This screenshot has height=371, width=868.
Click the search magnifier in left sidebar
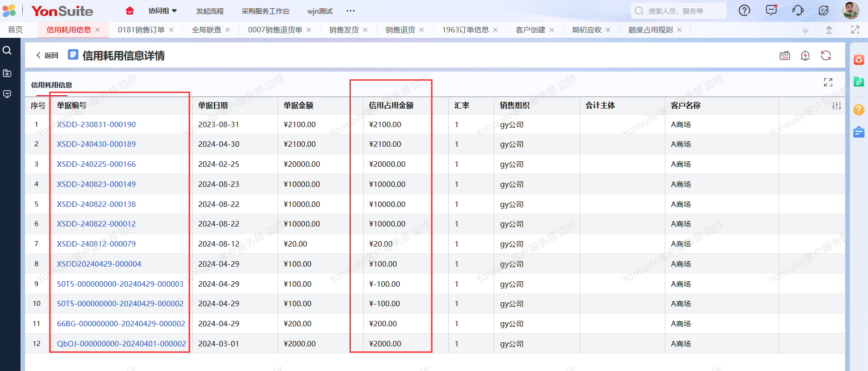tap(7, 50)
